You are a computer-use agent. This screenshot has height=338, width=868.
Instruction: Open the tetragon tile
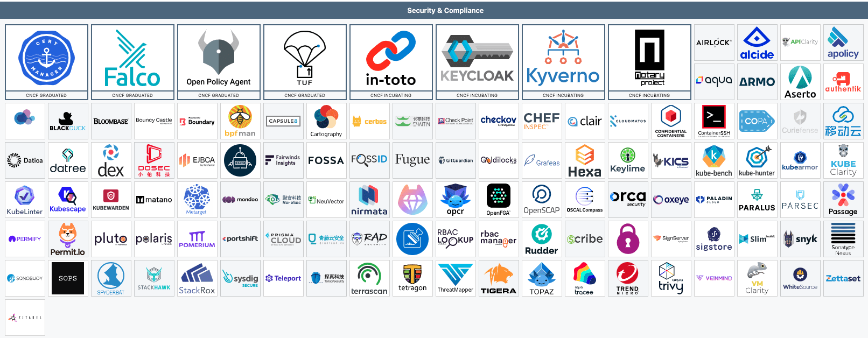tap(412, 278)
